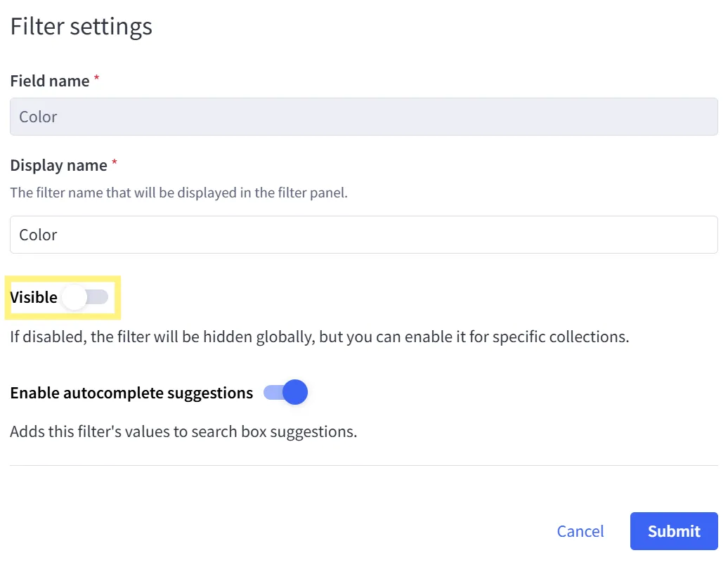The image size is (728, 567).
Task: Click the Display name helper description text
Action: (x=178, y=193)
